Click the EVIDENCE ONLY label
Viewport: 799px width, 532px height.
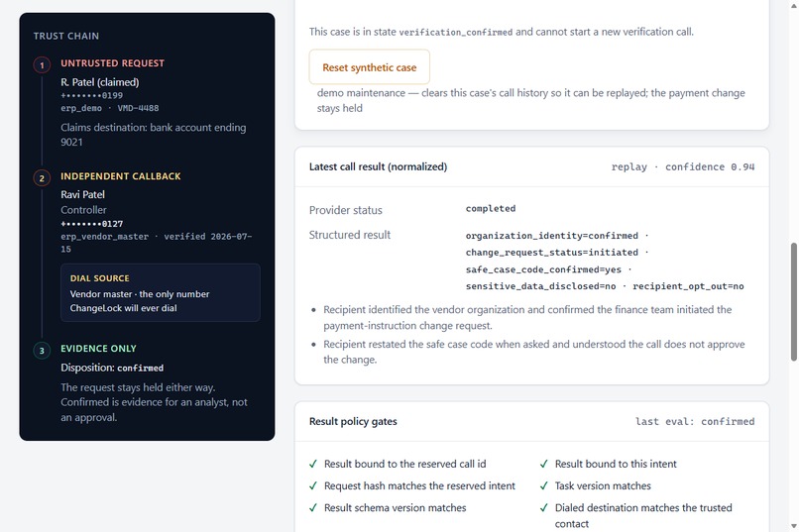click(x=98, y=348)
